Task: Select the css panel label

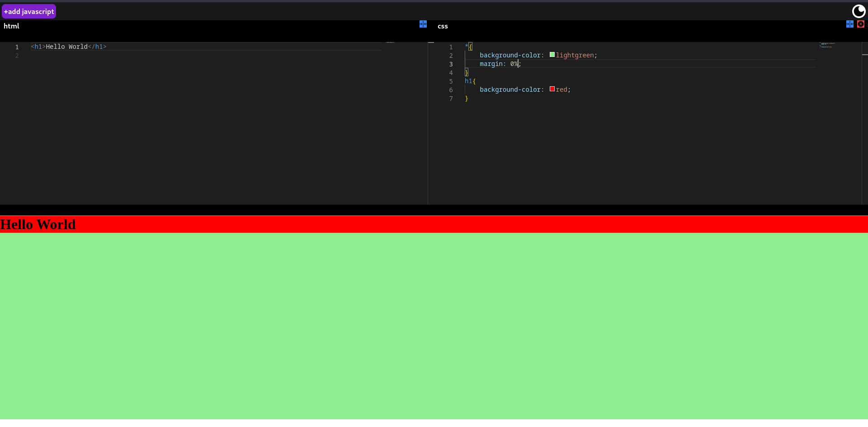Action: (x=443, y=26)
